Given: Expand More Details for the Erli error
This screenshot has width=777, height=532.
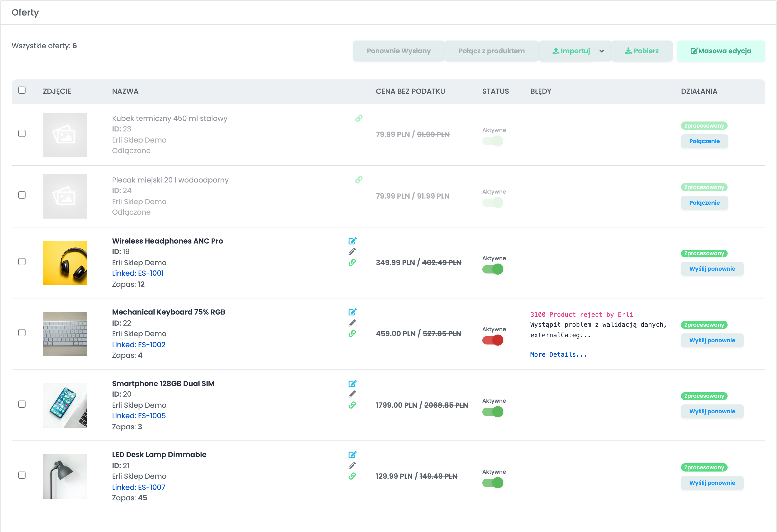Looking at the screenshot, I should 558,354.
